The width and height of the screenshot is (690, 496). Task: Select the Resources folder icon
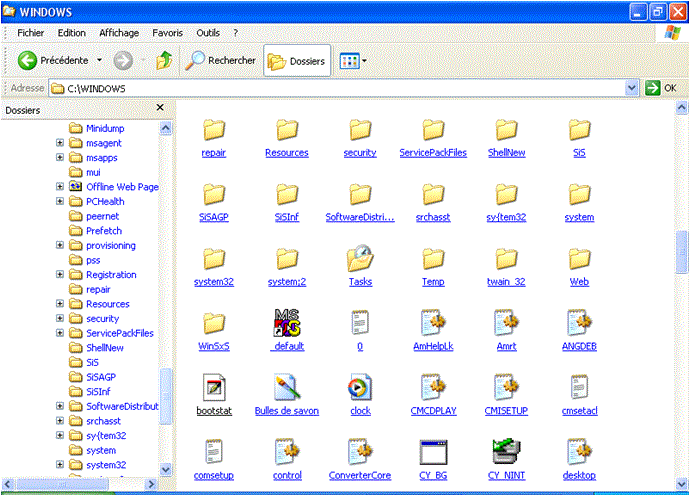pyautogui.click(x=287, y=130)
